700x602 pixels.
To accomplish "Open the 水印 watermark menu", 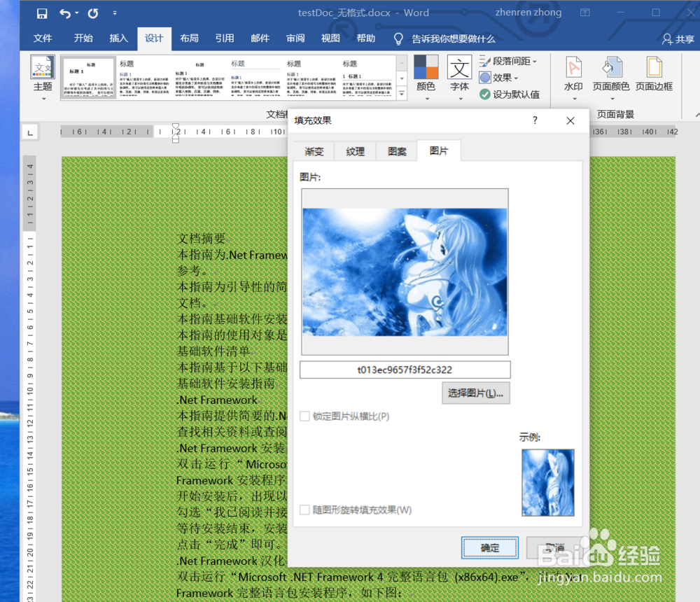I will pyautogui.click(x=574, y=78).
